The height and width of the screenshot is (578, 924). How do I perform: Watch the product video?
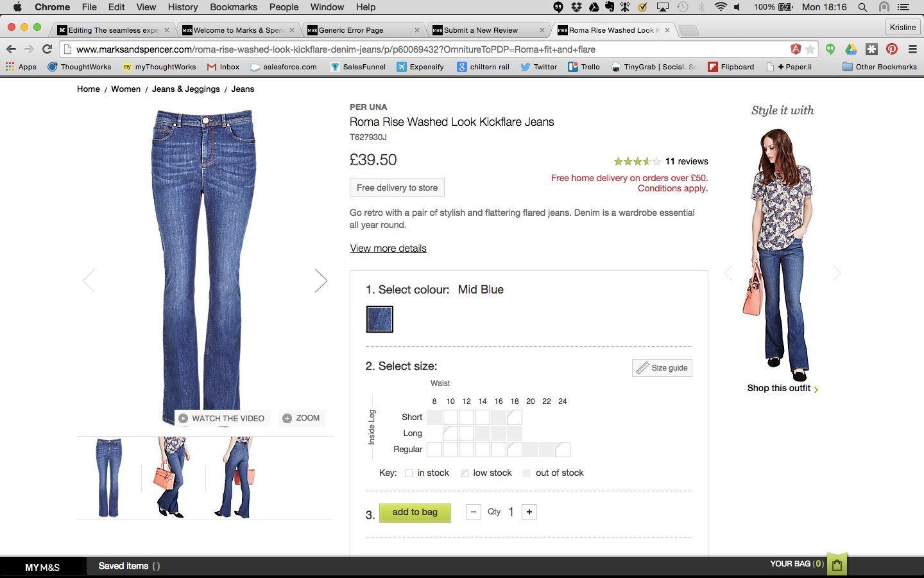click(x=221, y=418)
